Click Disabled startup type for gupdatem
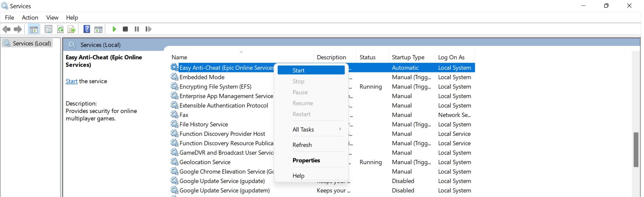This screenshot has height=197, width=644. 403,190
